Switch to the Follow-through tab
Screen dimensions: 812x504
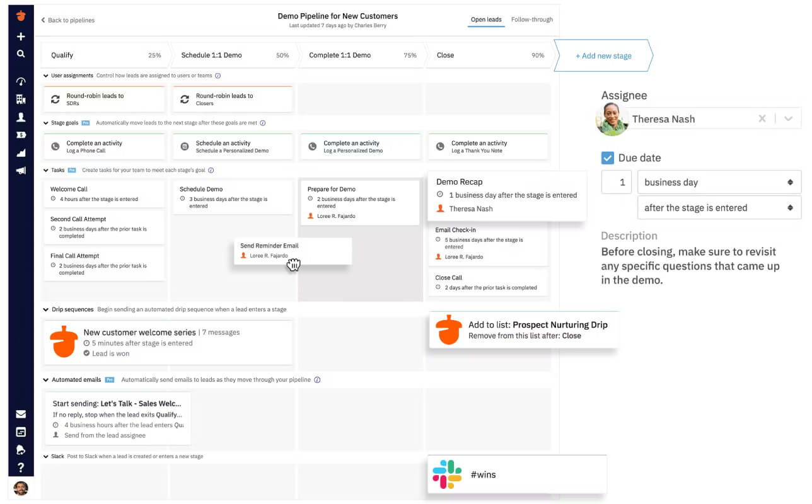point(532,20)
